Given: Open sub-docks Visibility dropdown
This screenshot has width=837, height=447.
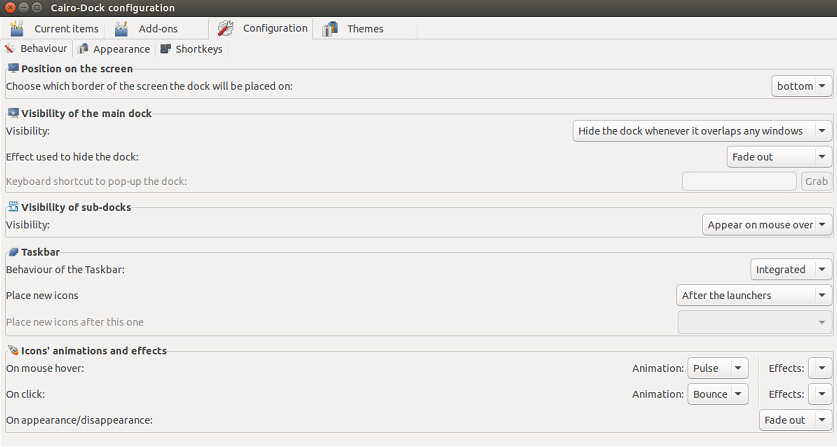Looking at the screenshot, I should click(x=767, y=225).
